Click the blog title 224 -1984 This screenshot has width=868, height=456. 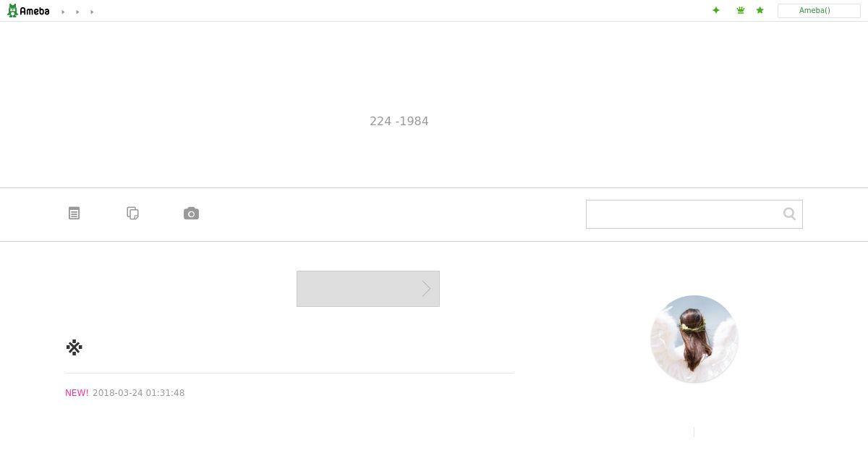(x=399, y=121)
